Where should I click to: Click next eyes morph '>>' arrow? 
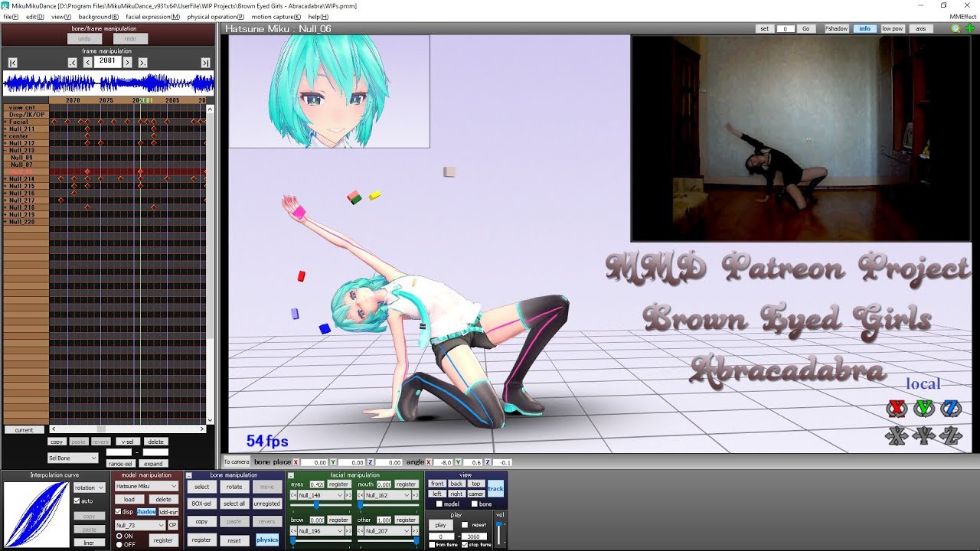[x=348, y=495]
